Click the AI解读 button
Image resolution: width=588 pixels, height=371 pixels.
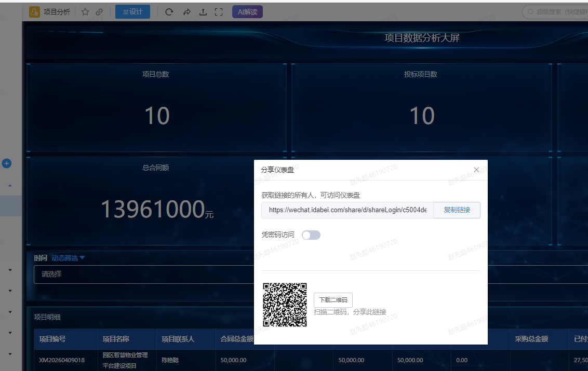pyautogui.click(x=247, y=12)
